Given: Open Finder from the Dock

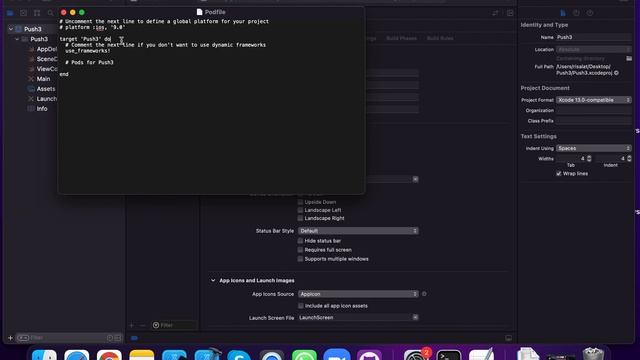Looking at the screenshot, I should [x=44, y=355].
